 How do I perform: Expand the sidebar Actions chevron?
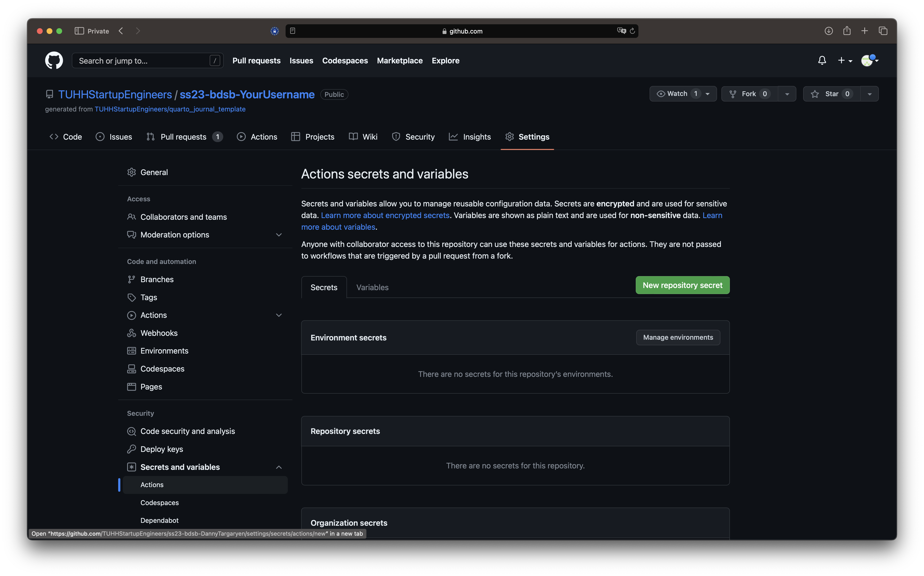click(x=279, y=315)
